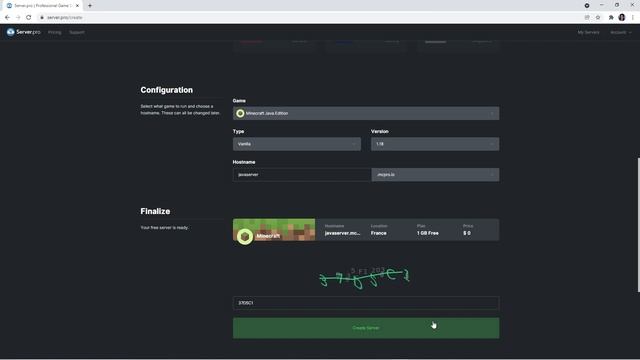Select the Server.pro browser tab

(x=42, y=6)
